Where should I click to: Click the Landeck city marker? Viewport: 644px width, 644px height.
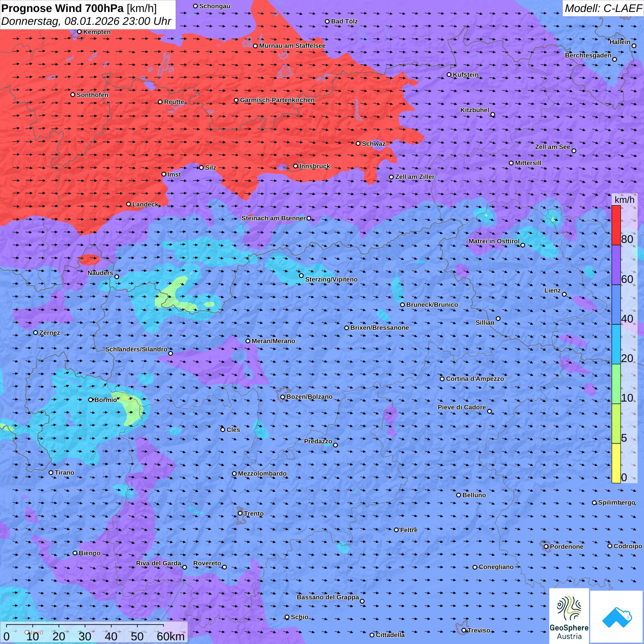129,204
